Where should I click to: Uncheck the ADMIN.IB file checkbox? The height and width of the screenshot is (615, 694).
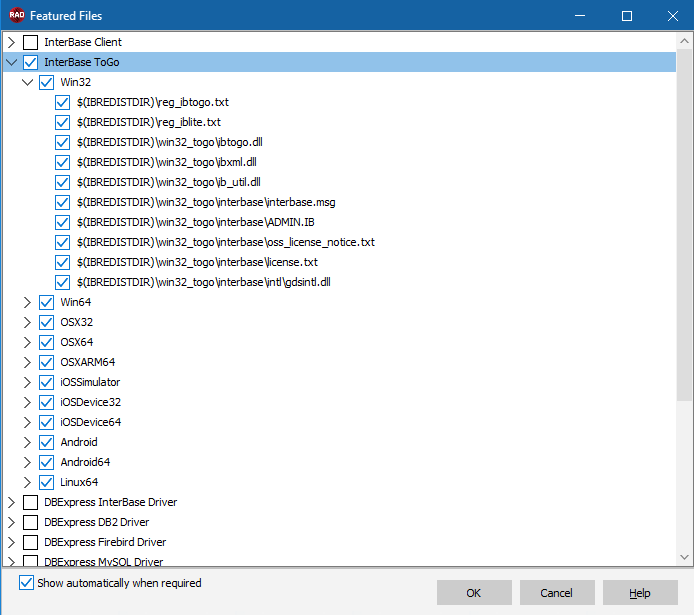click(x=62, y=222)
